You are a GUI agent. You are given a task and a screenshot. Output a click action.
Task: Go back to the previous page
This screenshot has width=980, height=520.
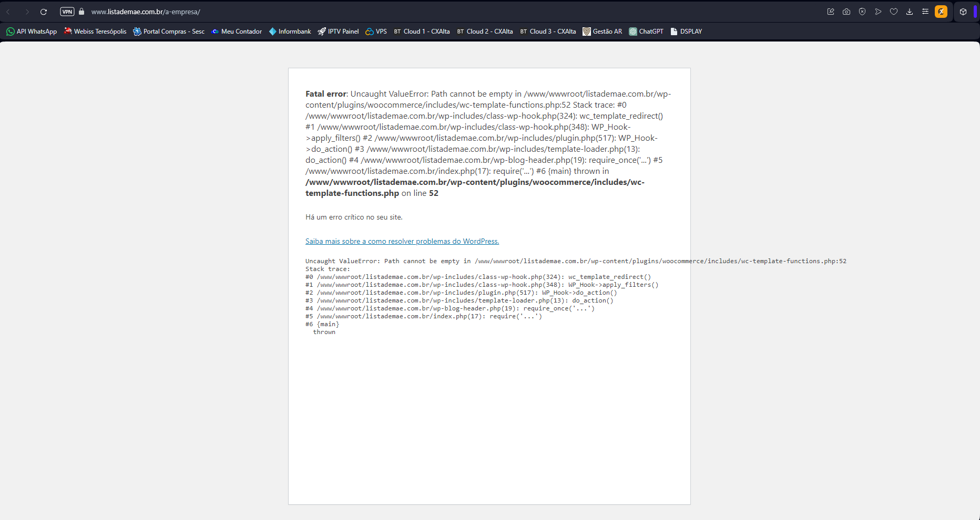9,12
